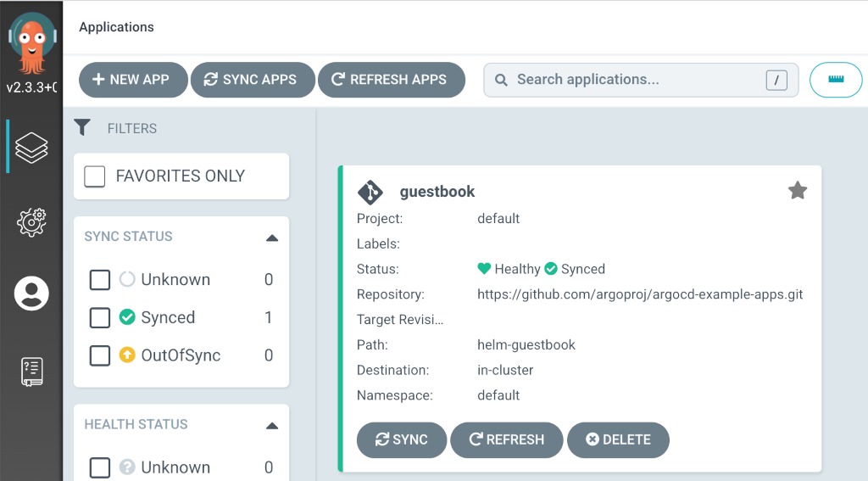Screen dimensions: 868x481
Task: Open Settings gears icon in sidebar
Action: coord(31,222)
